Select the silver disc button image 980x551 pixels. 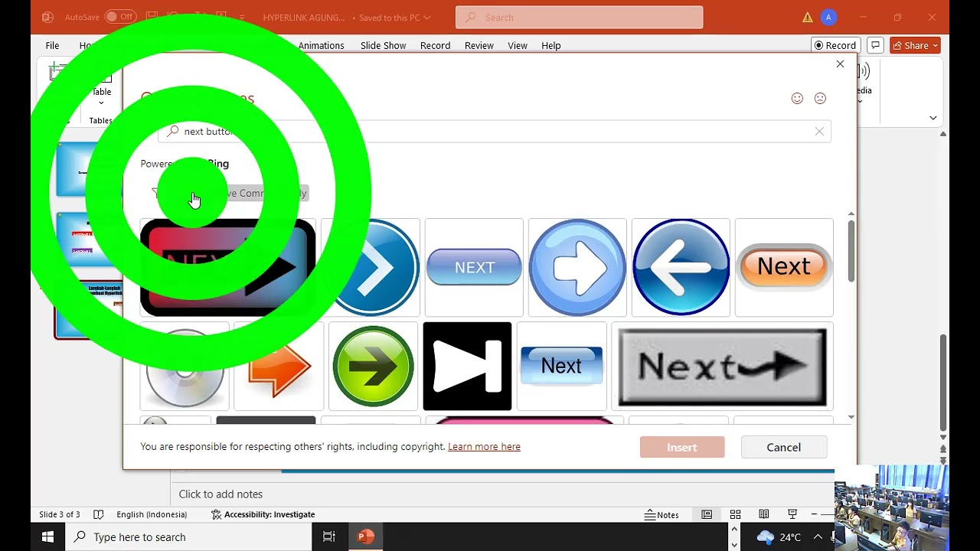tap(185, 366)
